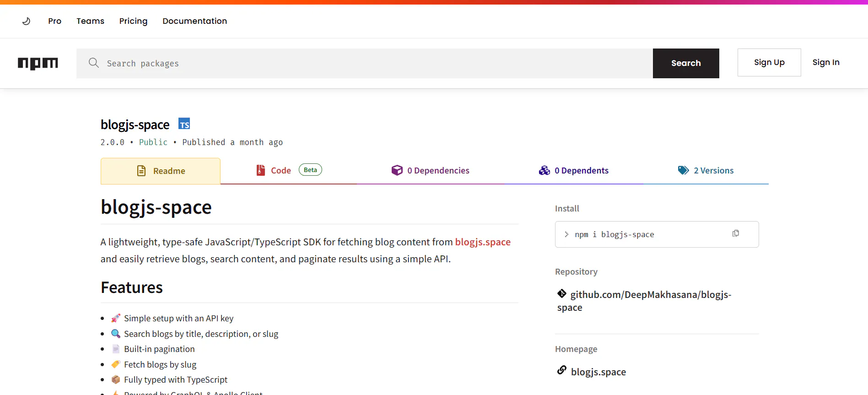Click the Sign In link

coord(826,62)
